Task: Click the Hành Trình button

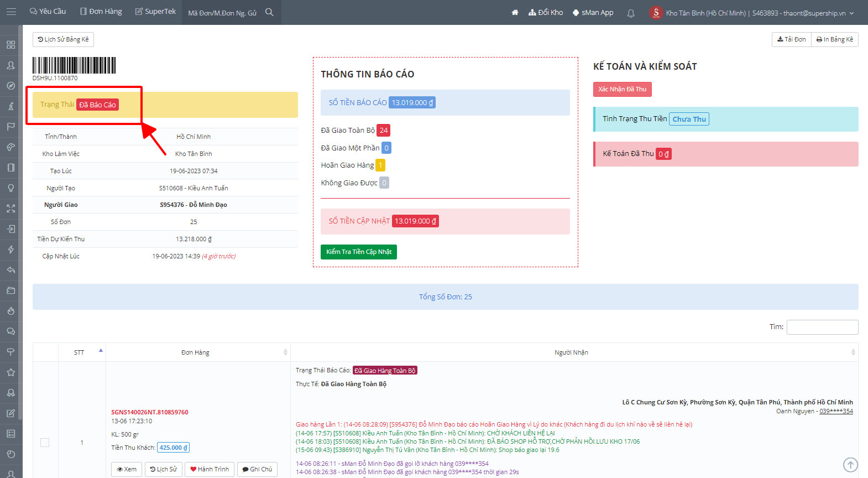Action: 210,469
